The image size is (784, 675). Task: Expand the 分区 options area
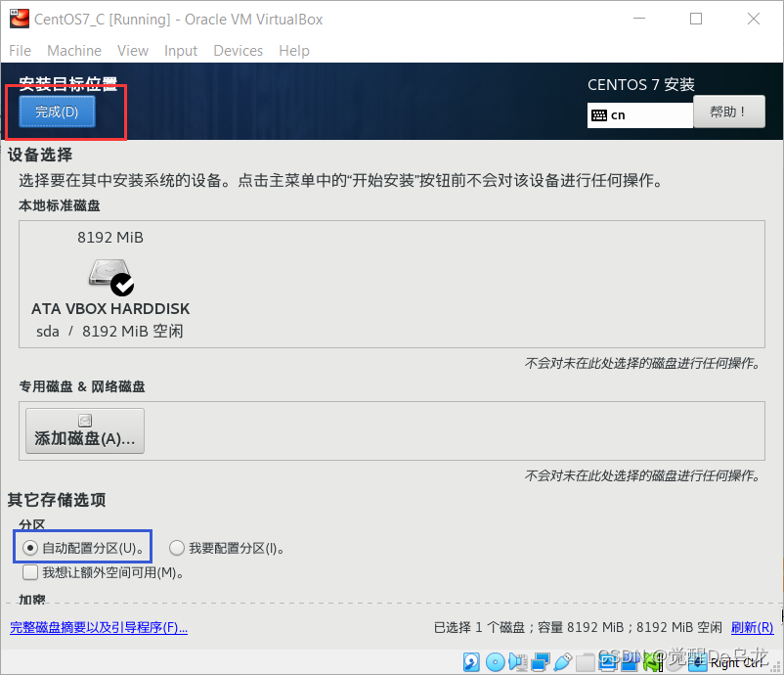click(x=31, y=525)
